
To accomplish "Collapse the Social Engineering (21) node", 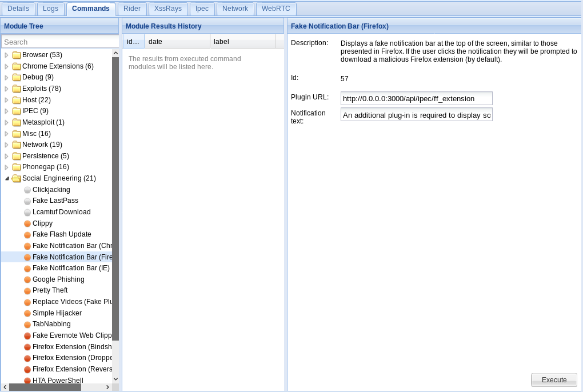I will (7, 178).
